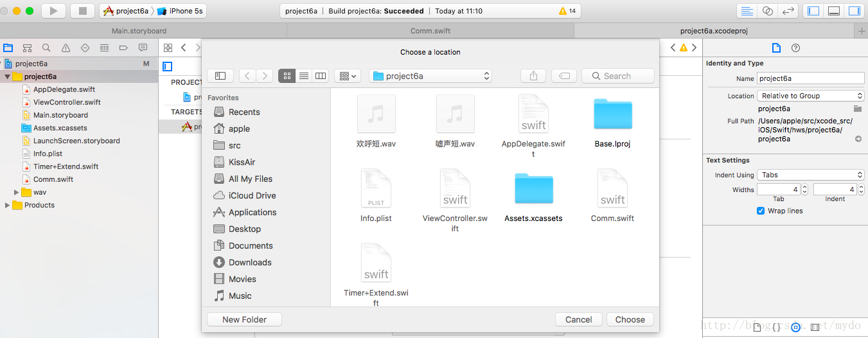This screenshot has width=868, height=338.
Task: Click the Edit Tags button
Action: coord(564,76)
